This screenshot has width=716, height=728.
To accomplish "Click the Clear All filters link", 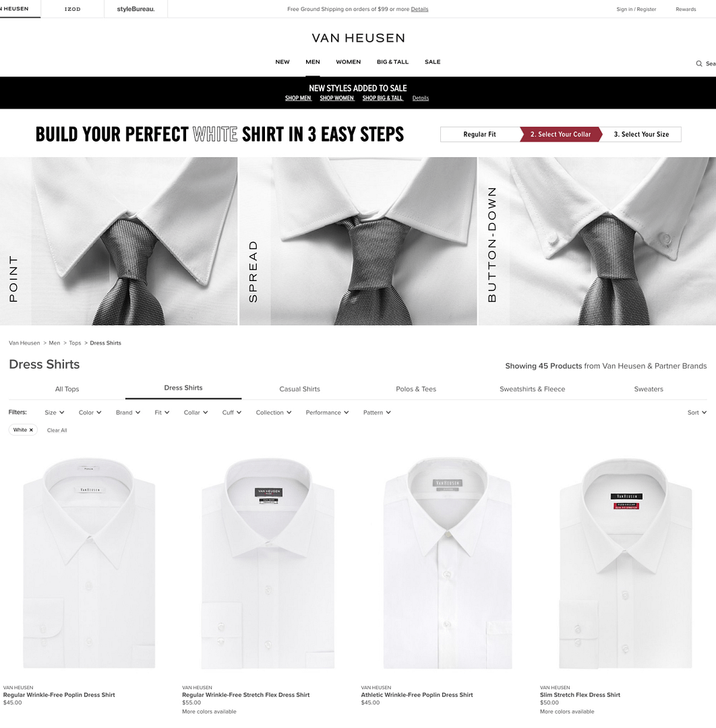I will (57, 430).
